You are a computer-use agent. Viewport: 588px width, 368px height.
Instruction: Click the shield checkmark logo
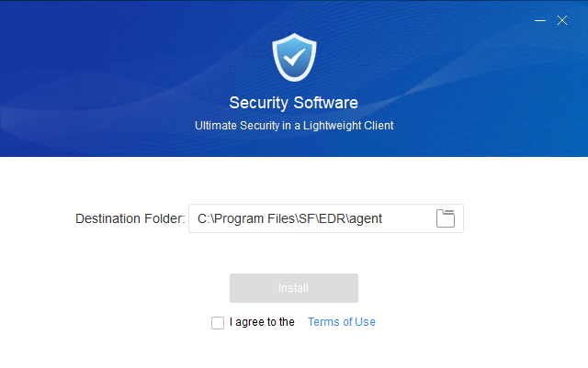[x=294, y=57]
